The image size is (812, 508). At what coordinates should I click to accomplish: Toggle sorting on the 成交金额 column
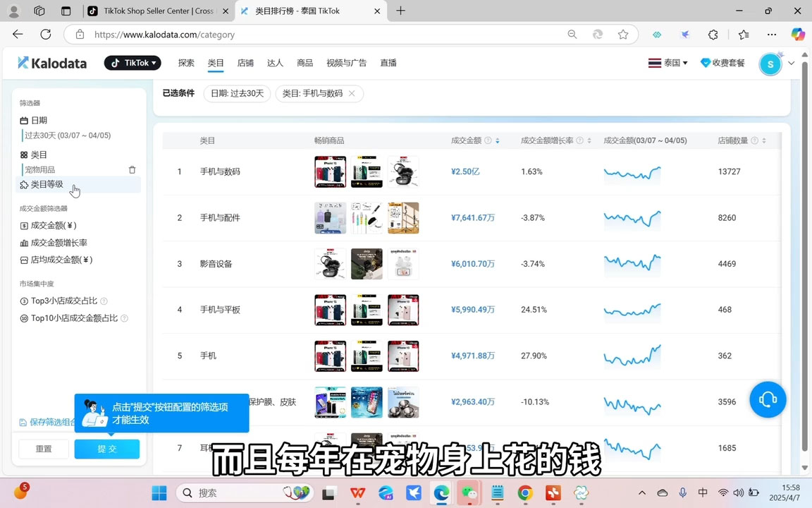[x=497, y=140]
